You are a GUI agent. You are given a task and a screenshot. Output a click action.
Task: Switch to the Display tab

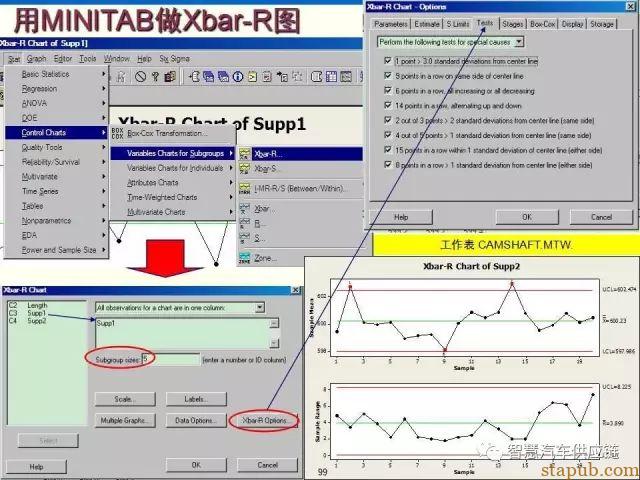click(572, 24)
